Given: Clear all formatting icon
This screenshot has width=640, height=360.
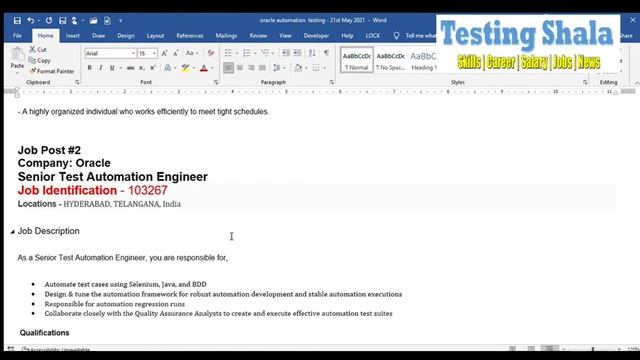Looking at the screenshot, I should pos(211,53).
